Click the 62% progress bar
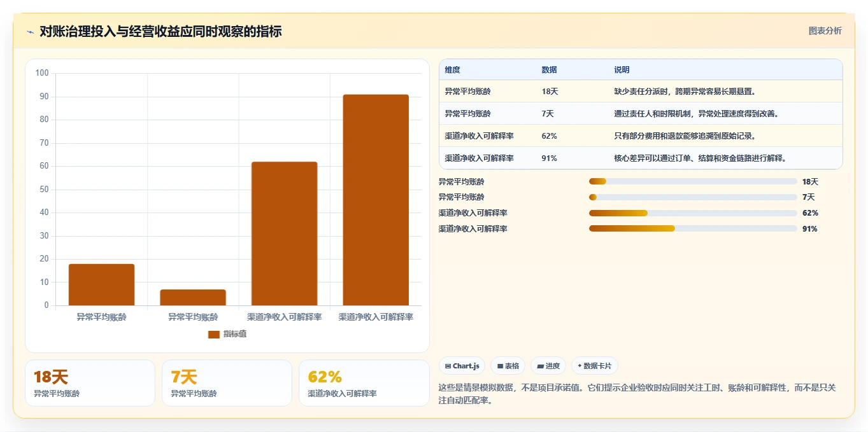 coord(693,213)
